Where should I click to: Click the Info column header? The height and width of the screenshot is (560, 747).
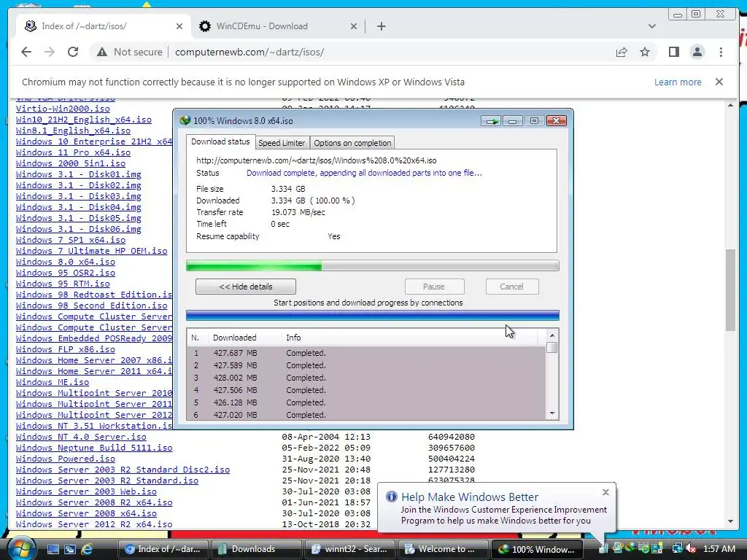point(410,338)
